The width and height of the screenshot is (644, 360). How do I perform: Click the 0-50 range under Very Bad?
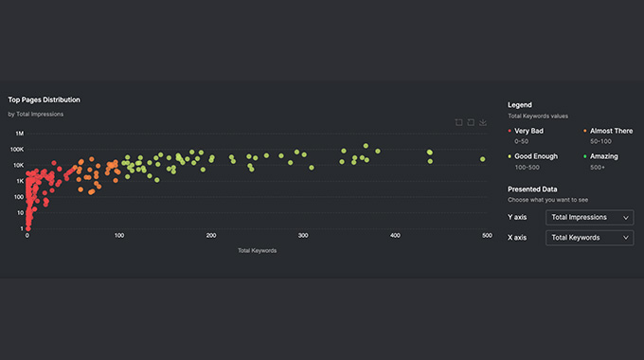coord(522,141)
